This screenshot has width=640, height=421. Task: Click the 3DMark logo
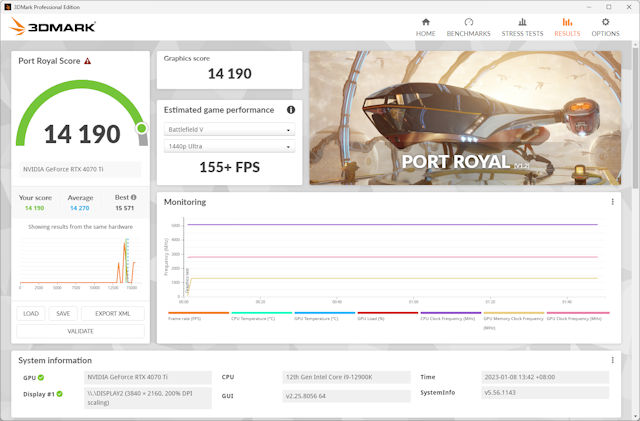click(52, 27)
